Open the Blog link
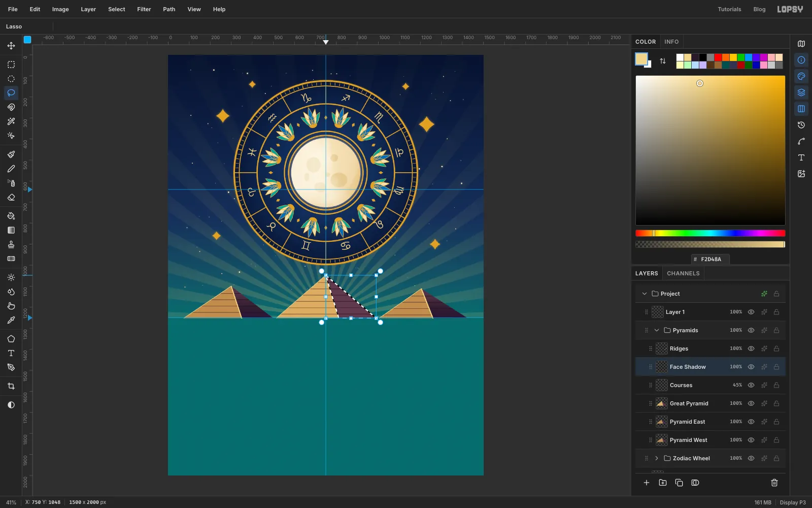812x508 pixels. point(759,9)
